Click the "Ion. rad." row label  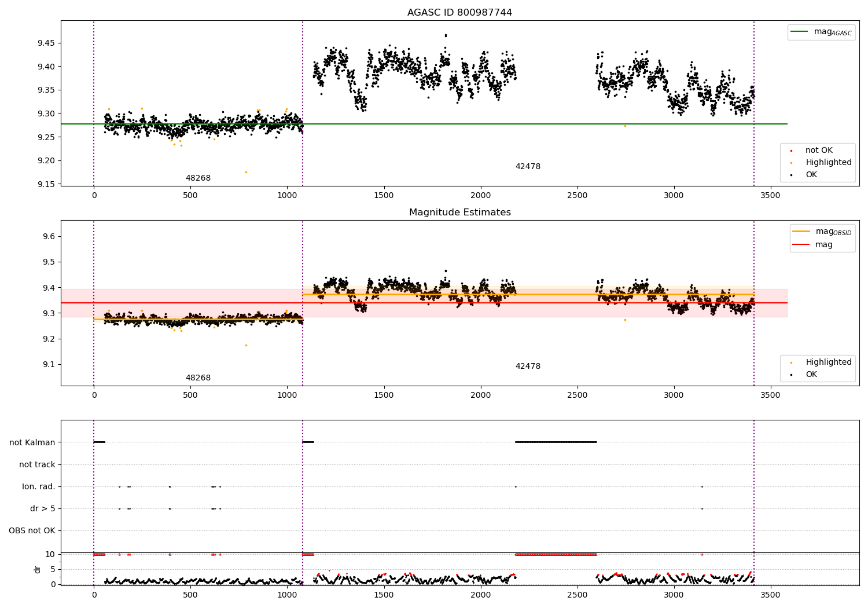(x=39, y=486)
